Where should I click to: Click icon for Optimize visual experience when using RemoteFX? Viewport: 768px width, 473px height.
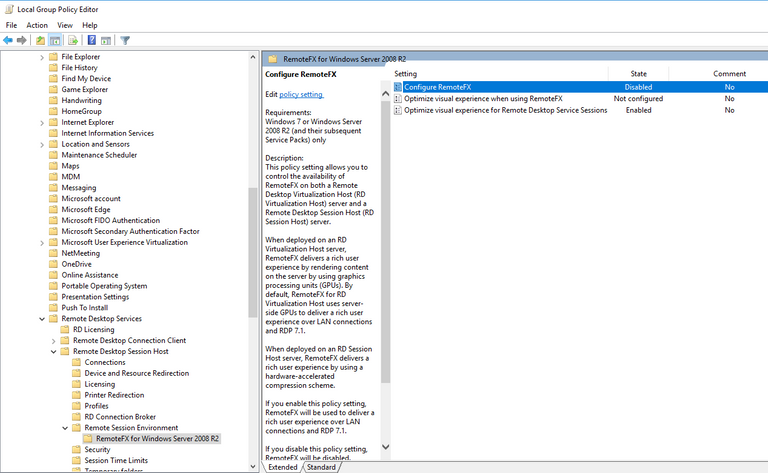(x=398, y=99)
